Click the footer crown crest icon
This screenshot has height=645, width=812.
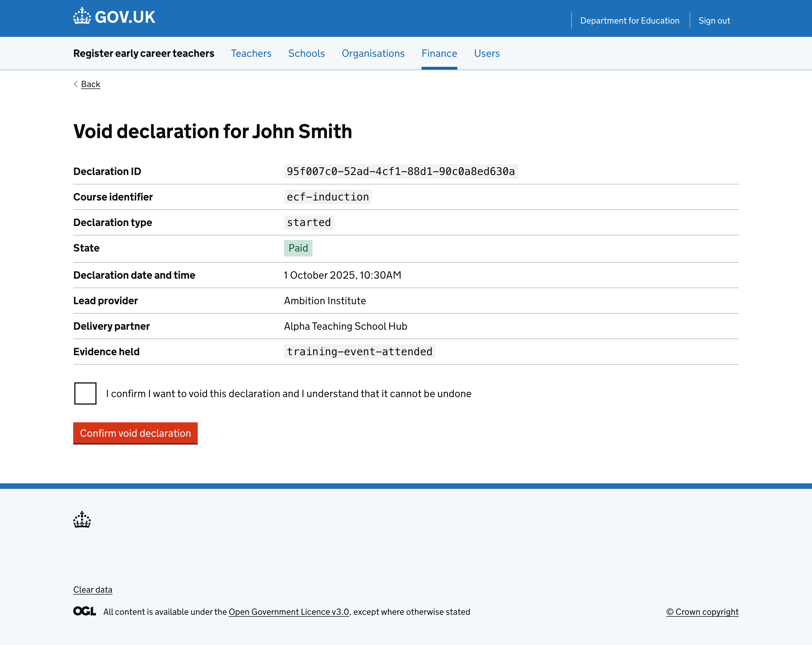(82, 520)
